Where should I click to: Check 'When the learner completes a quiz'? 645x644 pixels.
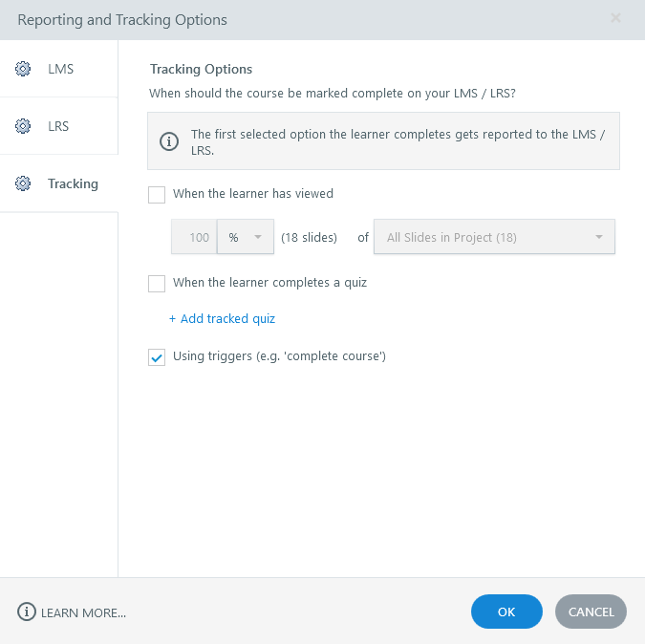point(158,284)
